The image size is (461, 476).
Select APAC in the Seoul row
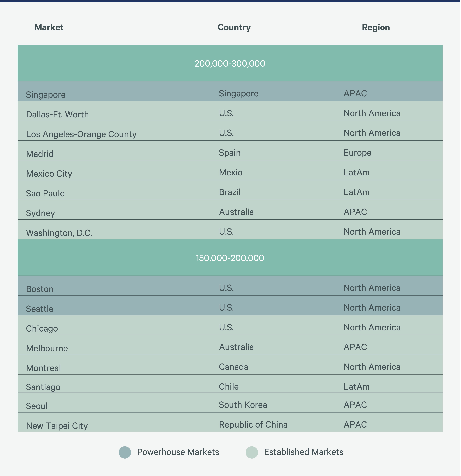[x=355, y=405]
